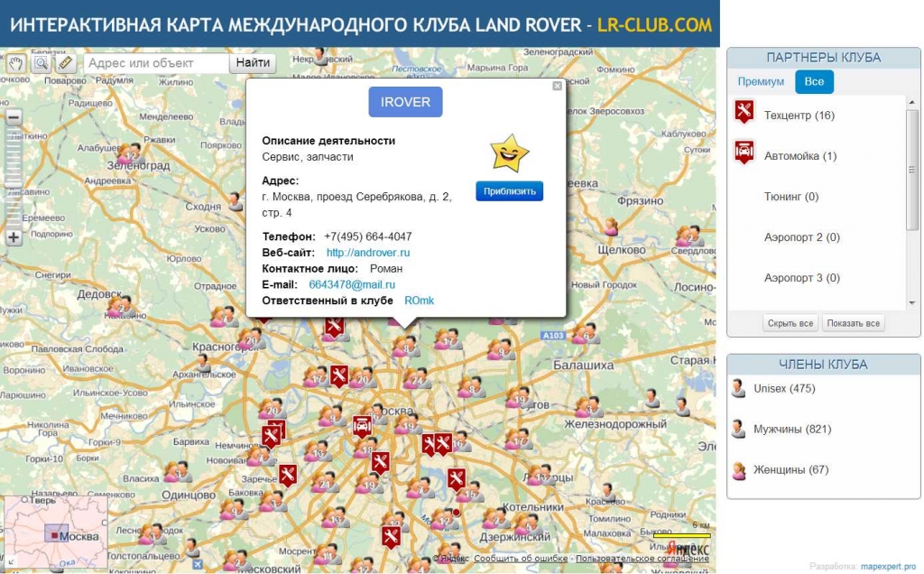Click the member cluster marker at Зеленоград
The width and height of the screenshot is (924, 574).
tap(130, 153)
